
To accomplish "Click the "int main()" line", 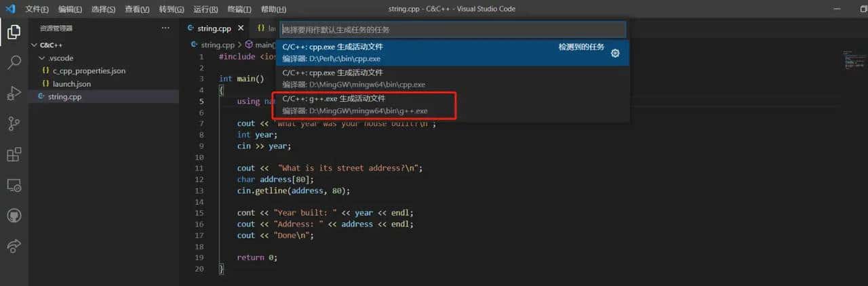I will (241, 79).
